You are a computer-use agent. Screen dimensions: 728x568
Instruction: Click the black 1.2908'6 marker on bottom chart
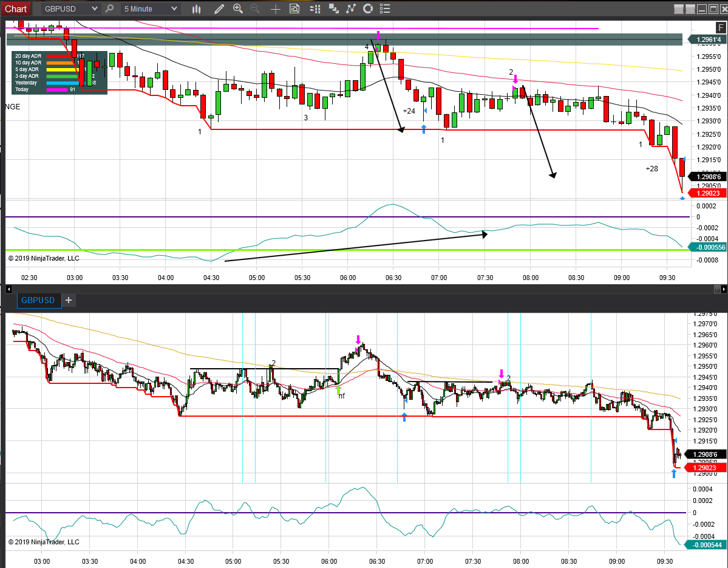(706, 454)
